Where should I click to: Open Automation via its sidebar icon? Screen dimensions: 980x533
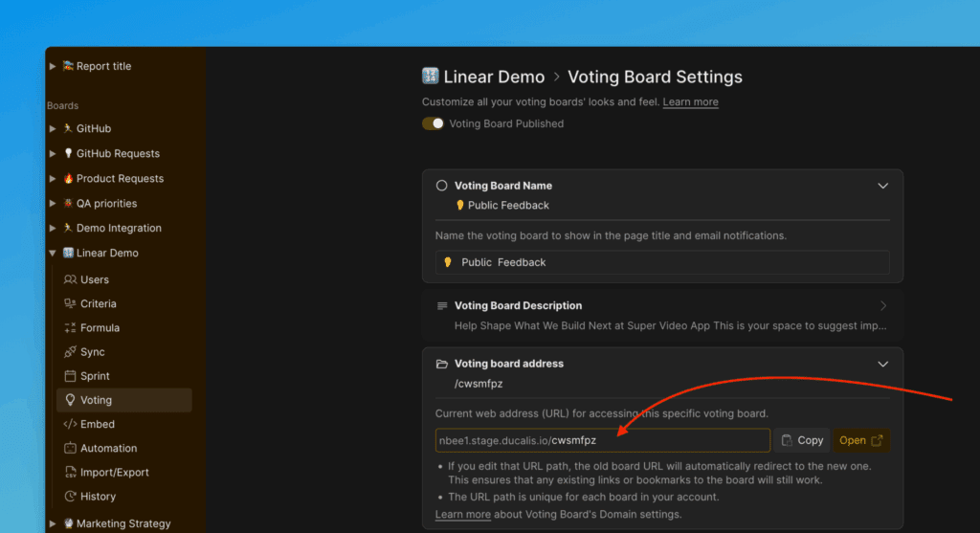click(x=70, y=448)
